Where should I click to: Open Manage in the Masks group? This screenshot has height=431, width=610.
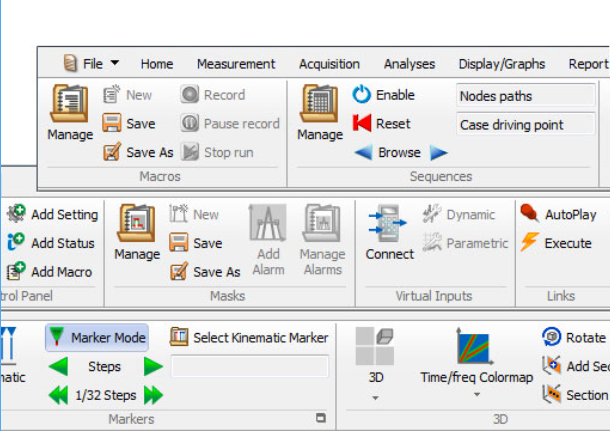(137, 232)
